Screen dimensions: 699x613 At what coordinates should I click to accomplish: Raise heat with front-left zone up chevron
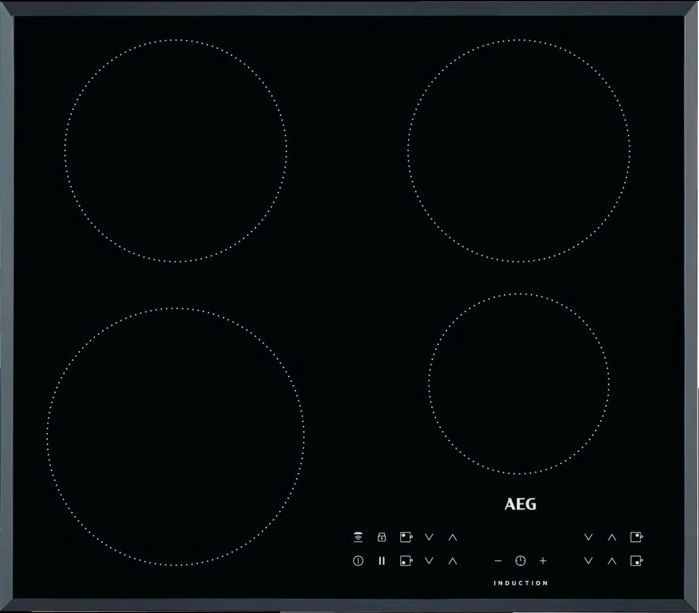pos(453,561)
